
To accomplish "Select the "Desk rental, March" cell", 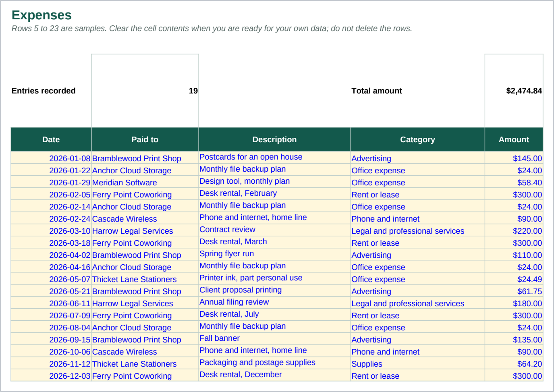I will coord(275,242).
